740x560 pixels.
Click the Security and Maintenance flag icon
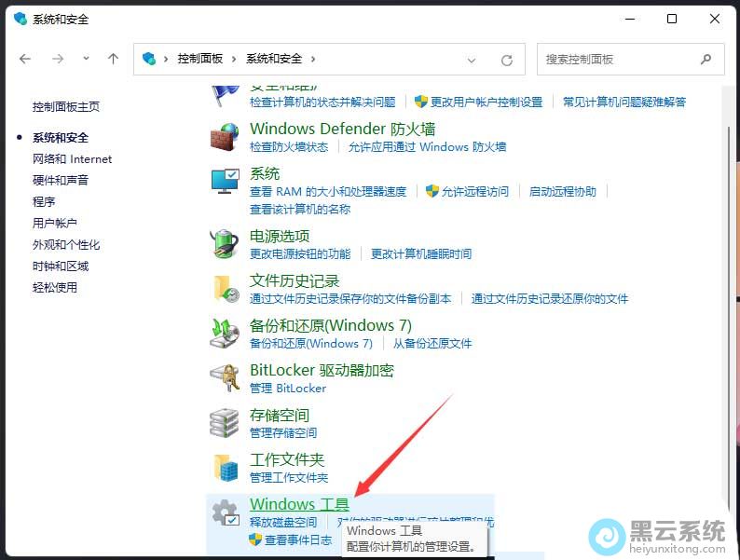coord(226,95)
